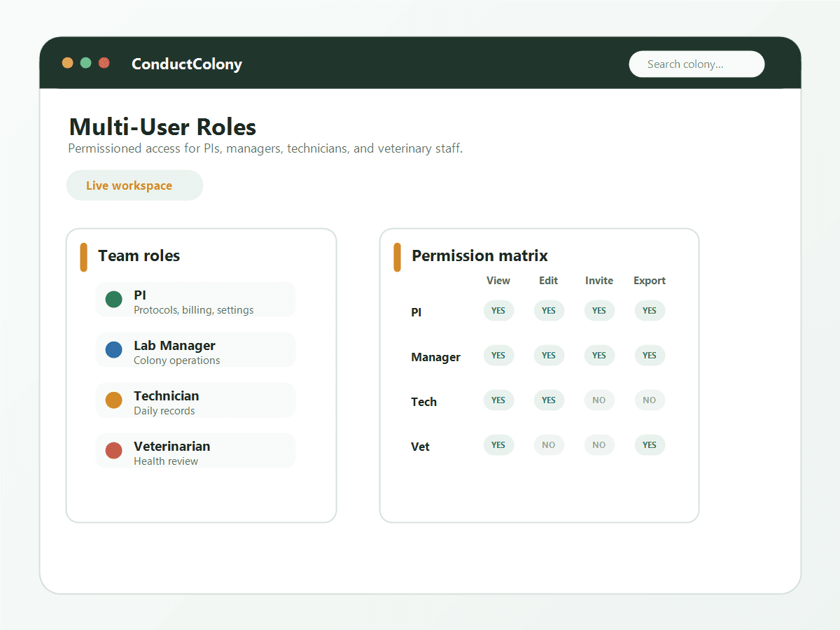The image size is (840, 630).
Task: Click the Export column header
Action: point(650,281)
